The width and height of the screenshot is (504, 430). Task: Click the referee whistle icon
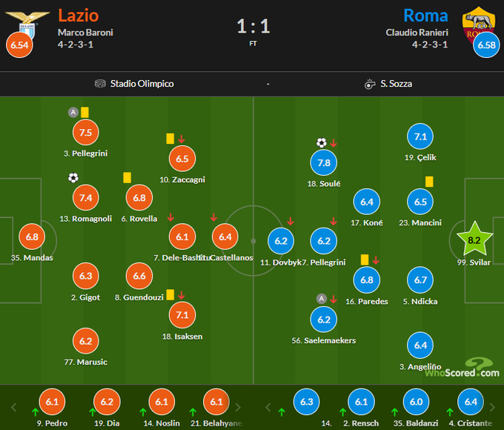(370, 85)
